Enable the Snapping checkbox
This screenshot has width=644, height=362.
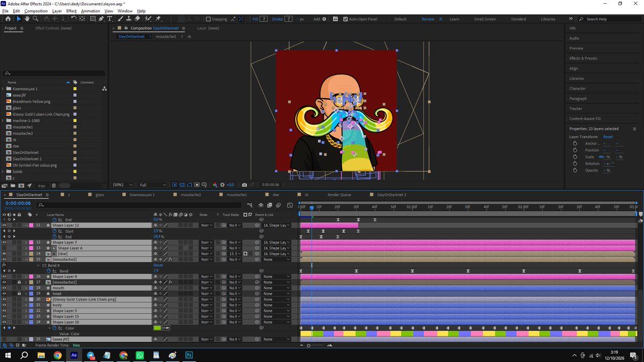[x=208, y=19]
